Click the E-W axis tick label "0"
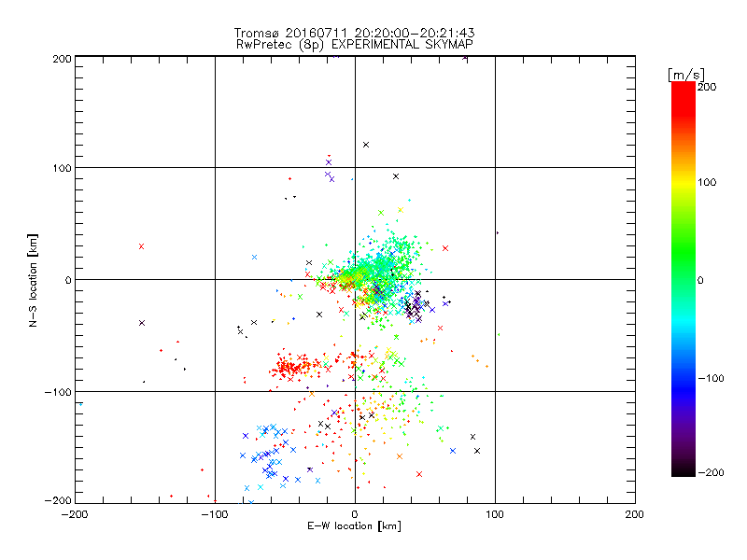Screen dimensions: 747x560 [355, 514]
